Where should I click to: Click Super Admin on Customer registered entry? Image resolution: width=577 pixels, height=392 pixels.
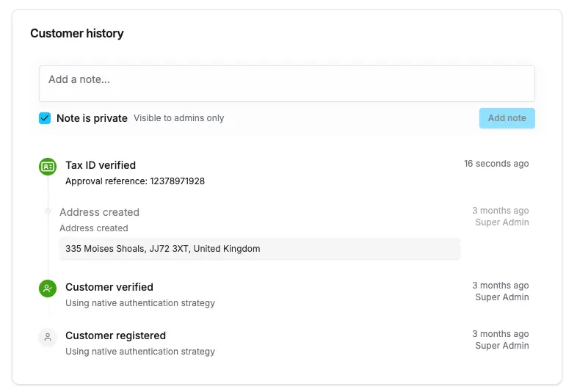click(501, 346)
